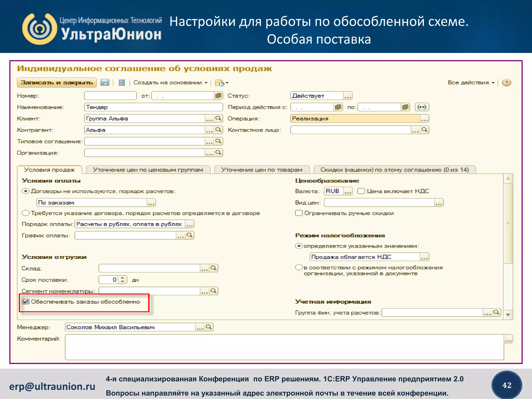Open Порядок оплаты selection ellipsis button
532x399 pixels.
click(189, 224)
